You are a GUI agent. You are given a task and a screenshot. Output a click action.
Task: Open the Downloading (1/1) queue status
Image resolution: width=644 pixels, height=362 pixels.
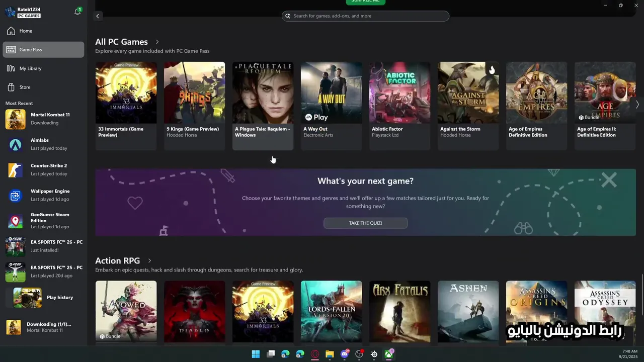tap(44, 327)
